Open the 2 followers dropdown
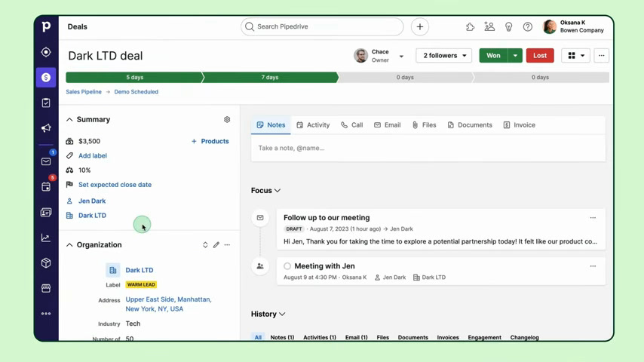This screenshot has height=362, width=644. point(443,56)
